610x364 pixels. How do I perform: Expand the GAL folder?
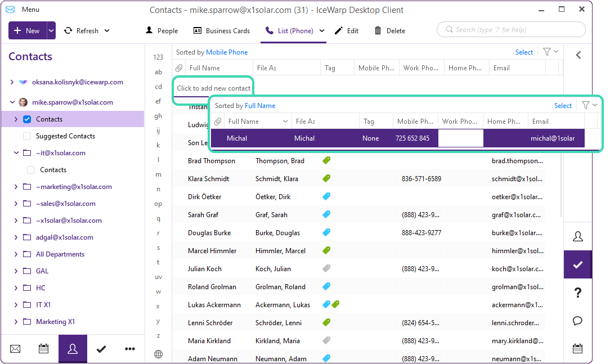16,271
